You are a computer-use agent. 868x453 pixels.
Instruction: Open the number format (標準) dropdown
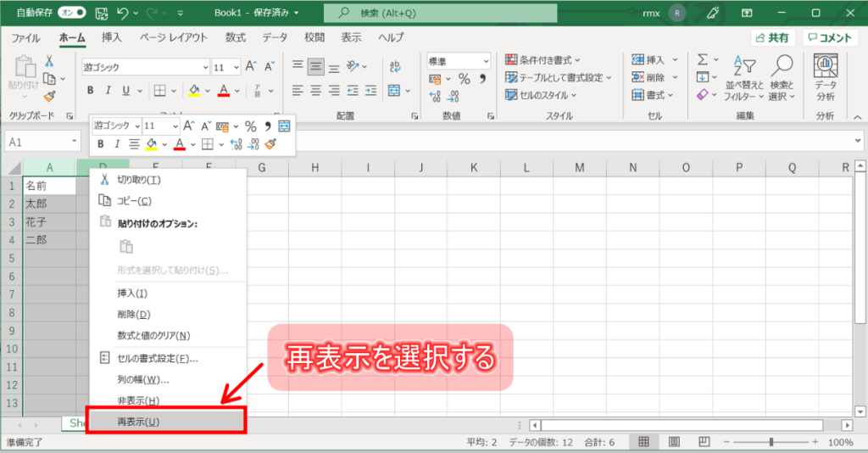pyautogui.click(x=486, y=61)
